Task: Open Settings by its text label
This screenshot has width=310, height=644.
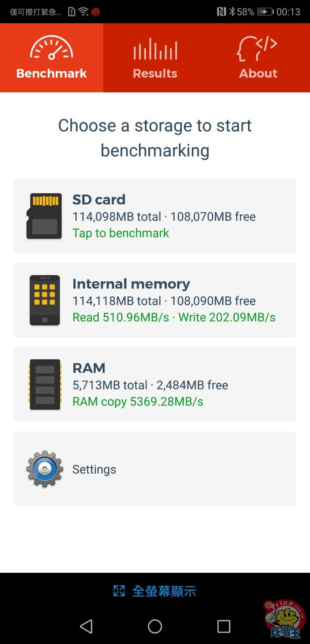Action: [94, 469]
